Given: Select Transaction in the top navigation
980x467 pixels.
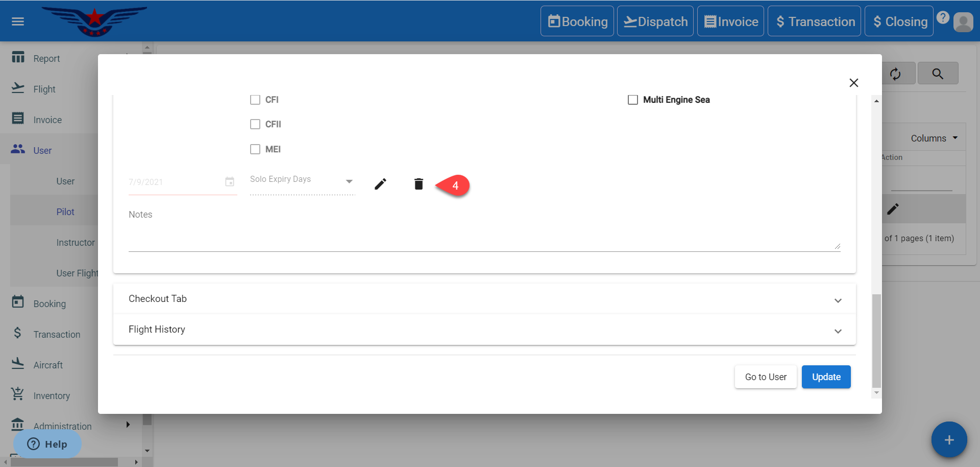Looking at the screenshot, I should (814, 21).
